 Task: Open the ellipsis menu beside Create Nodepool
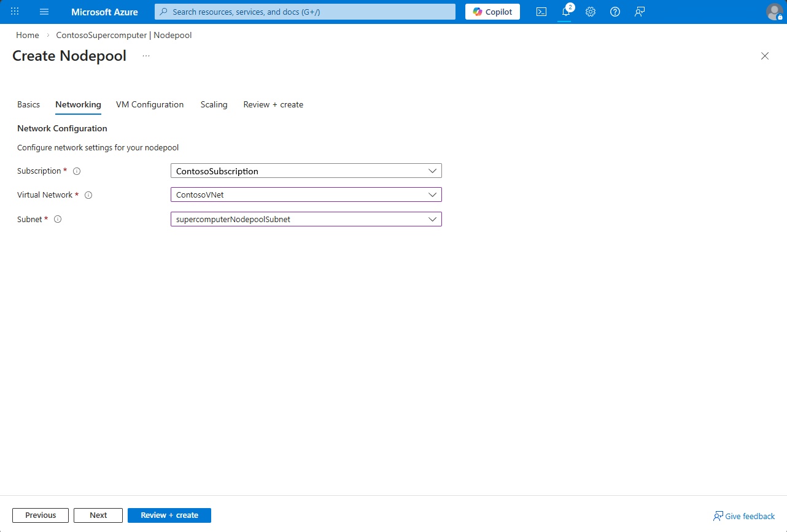coord(146,56)
